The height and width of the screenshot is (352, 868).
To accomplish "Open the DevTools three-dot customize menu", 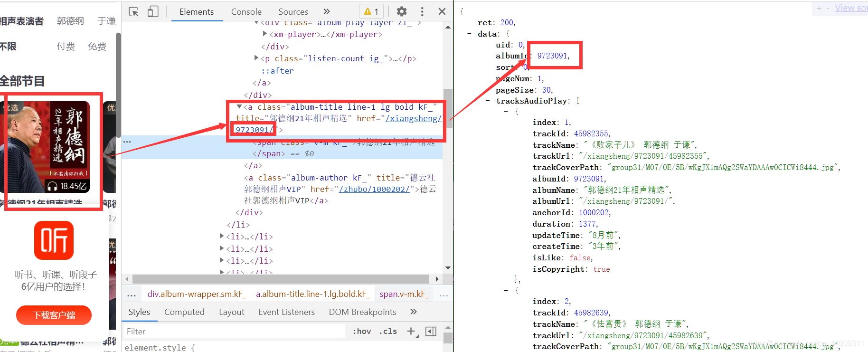I will point(422,11).
